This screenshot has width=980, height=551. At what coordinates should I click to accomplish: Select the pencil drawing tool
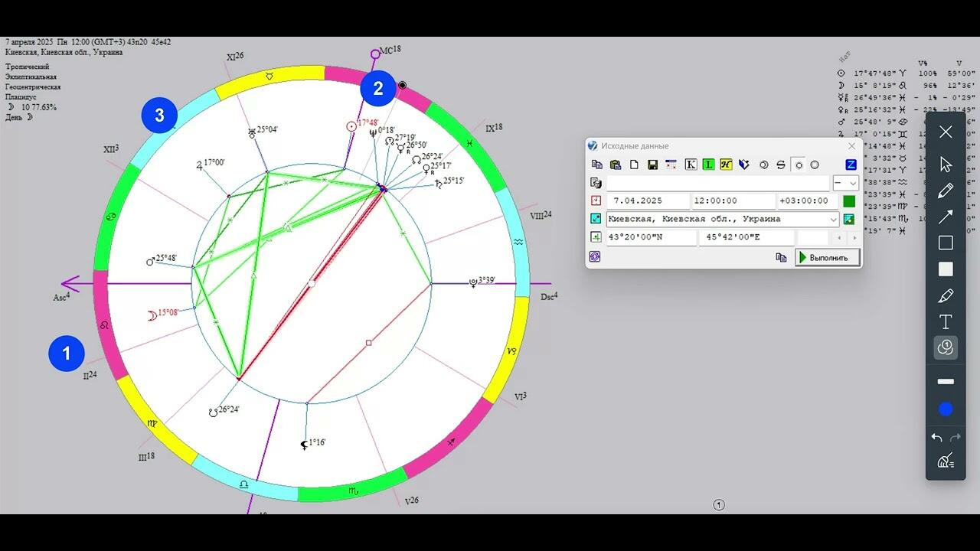(946, 191)
